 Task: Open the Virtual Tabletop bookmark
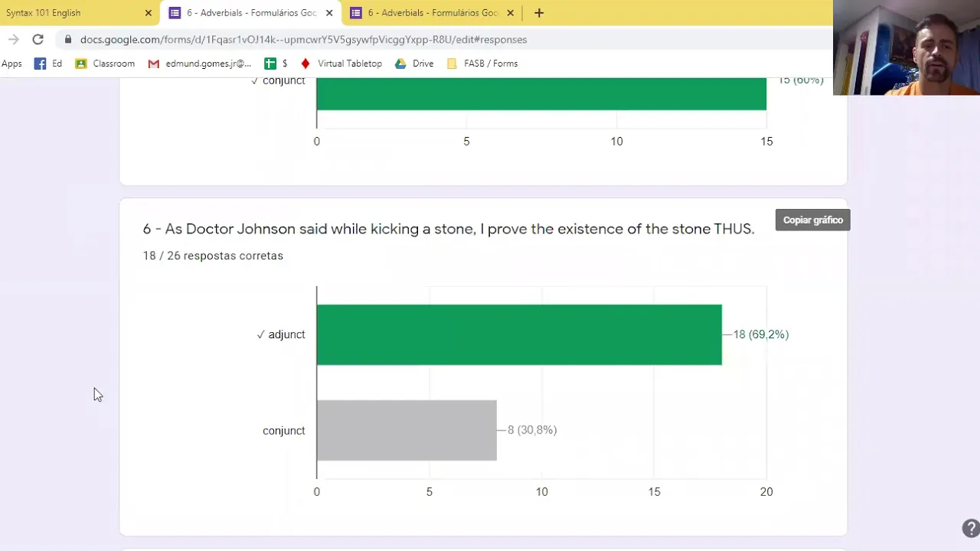click(x=341, y=64)
